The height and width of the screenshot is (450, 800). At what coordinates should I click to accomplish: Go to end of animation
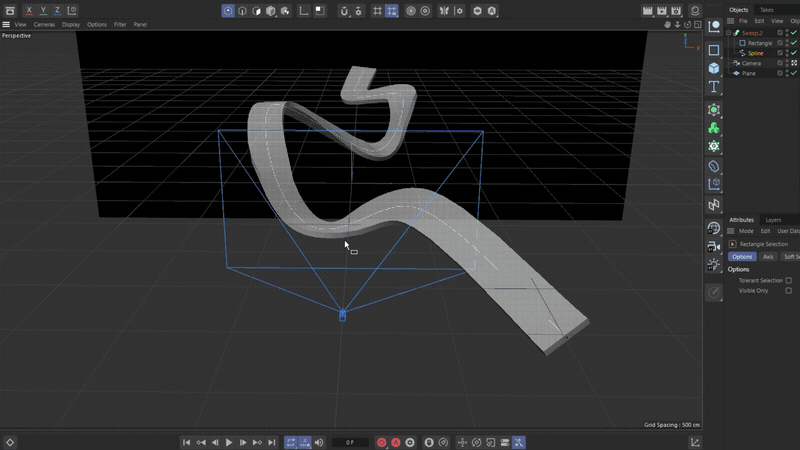point(271,442)
